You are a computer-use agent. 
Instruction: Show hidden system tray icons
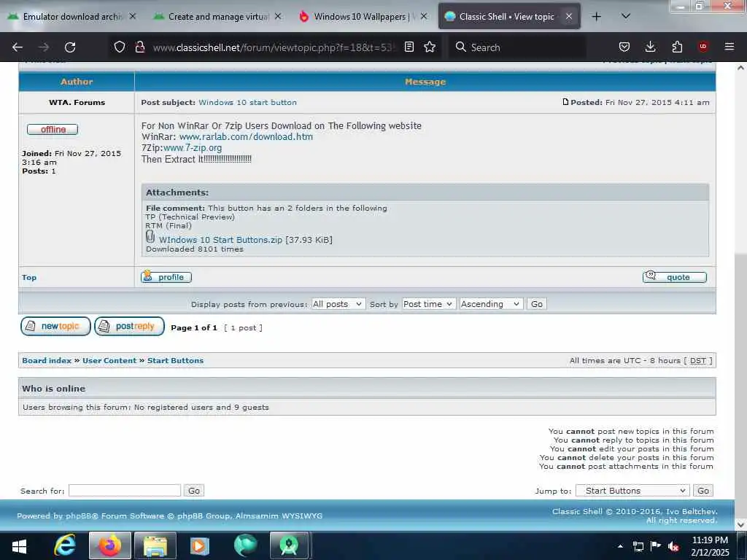[x=620, y=546]
